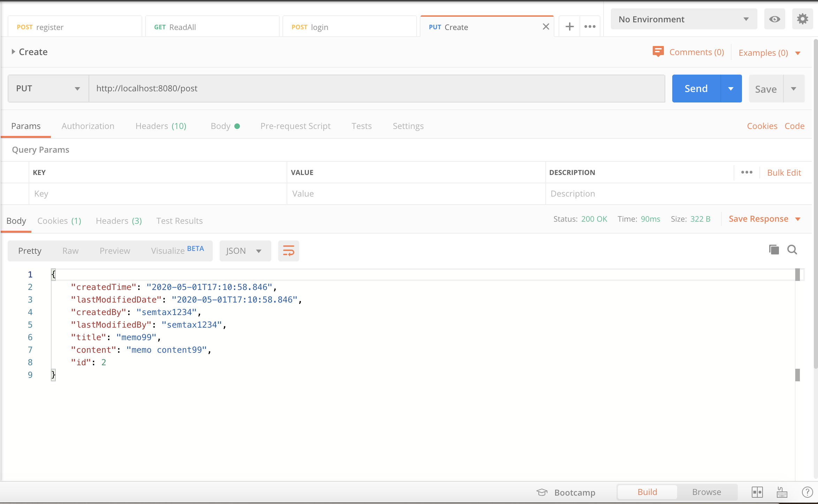818x504 pixels.
Task: Open the response Headers (3) tab
Action: [x=119, y=221]
